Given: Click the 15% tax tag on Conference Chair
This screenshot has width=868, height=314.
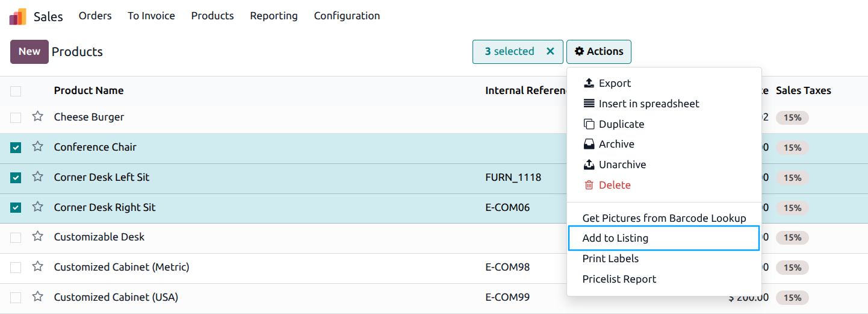Looking at the screenshot, I should [792, 148].
